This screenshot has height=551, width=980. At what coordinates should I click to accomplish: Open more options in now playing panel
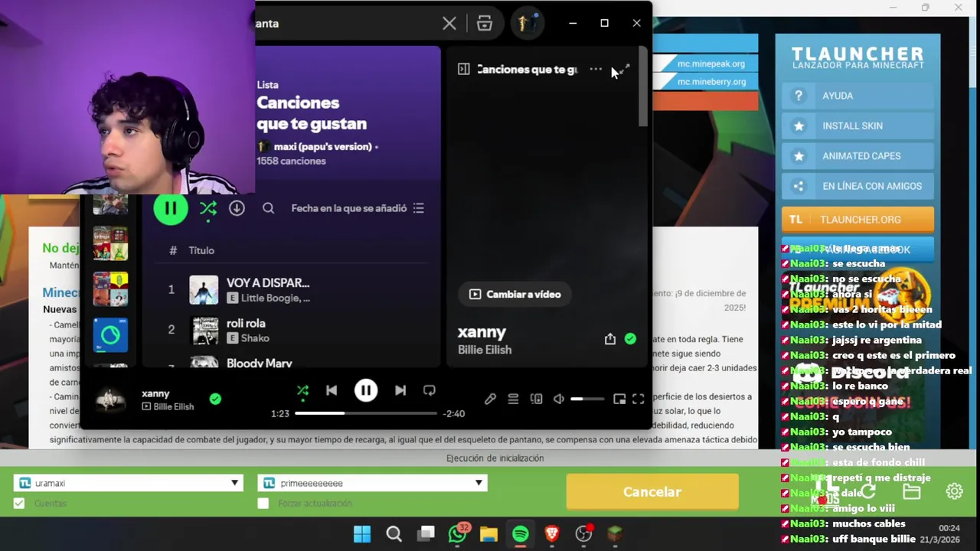[596, 70]
